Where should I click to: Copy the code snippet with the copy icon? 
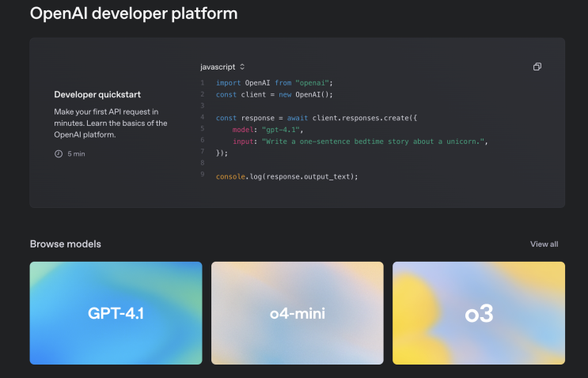537,66
